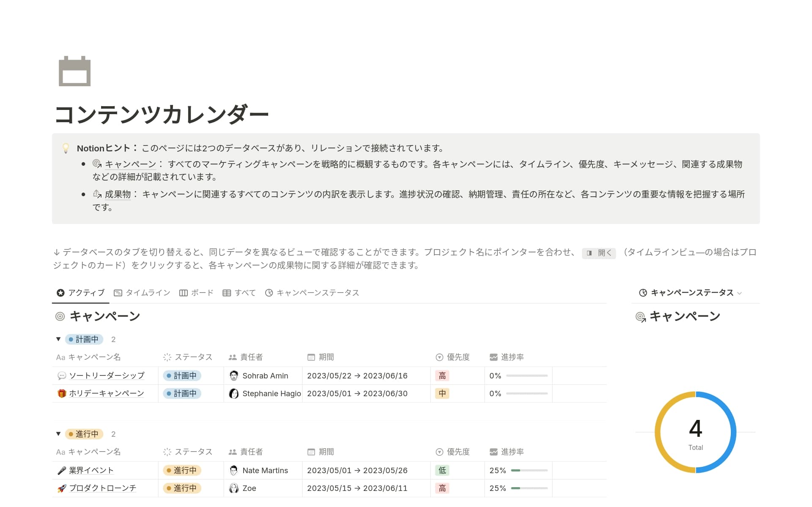
Task: Click the 開く button in description
Action: tap(599, 253)
